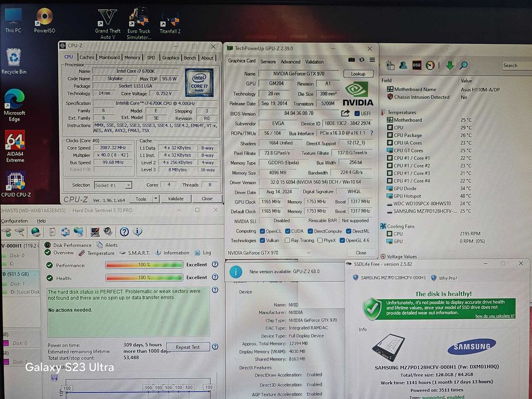Screen dimensions: 532x399
Task: Open GPU-Z hamburger menu icon
Action: click(x=372, y=60)
